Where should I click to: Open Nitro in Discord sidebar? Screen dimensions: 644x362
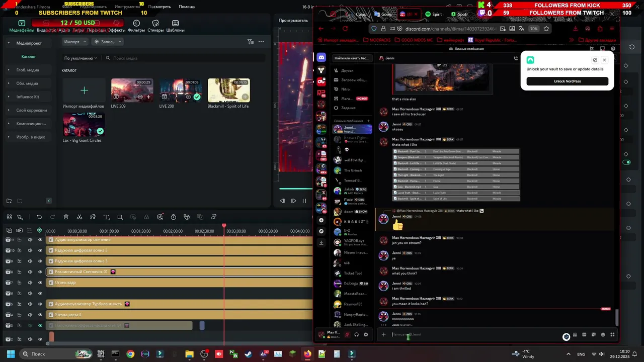point(352,89)
